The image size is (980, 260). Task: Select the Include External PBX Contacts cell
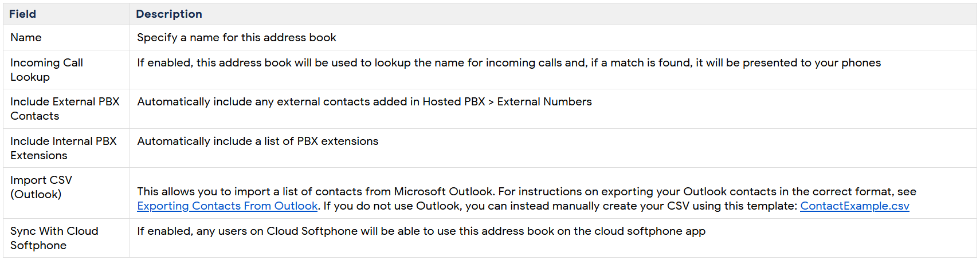pos(66,109)
